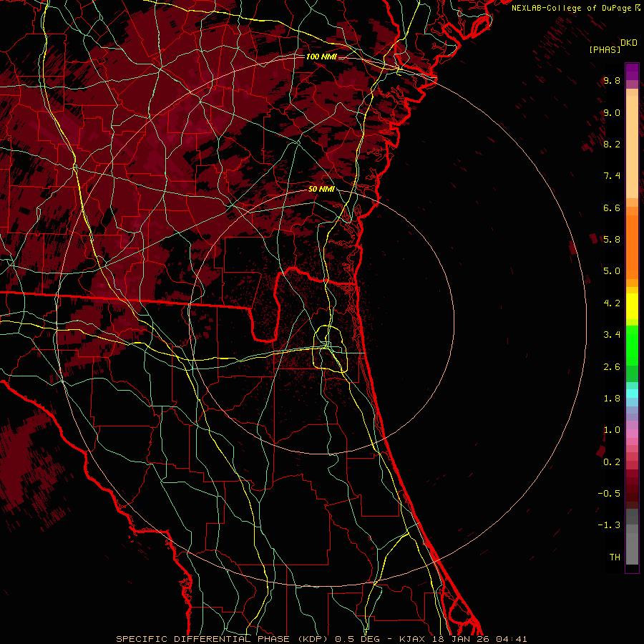Image resolution: width=644 pixels, height=644 pixels.
Task: Click the 8.2 legend value
Action: coord(612,144)
